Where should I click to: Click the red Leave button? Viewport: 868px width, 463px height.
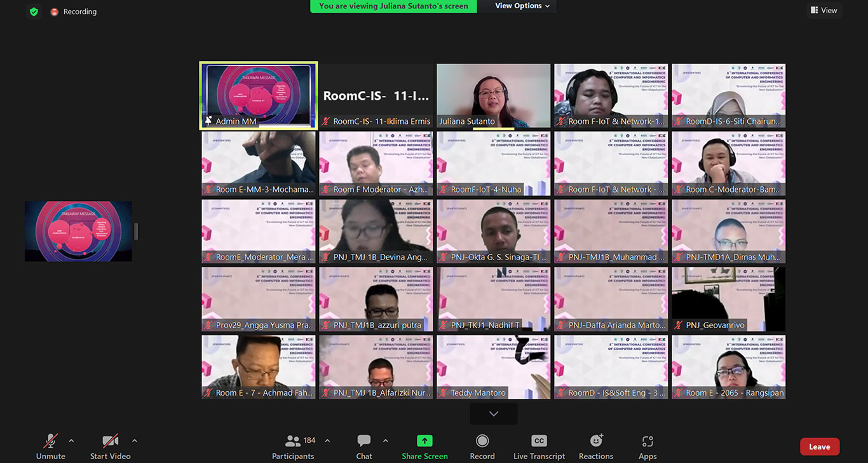819,446
